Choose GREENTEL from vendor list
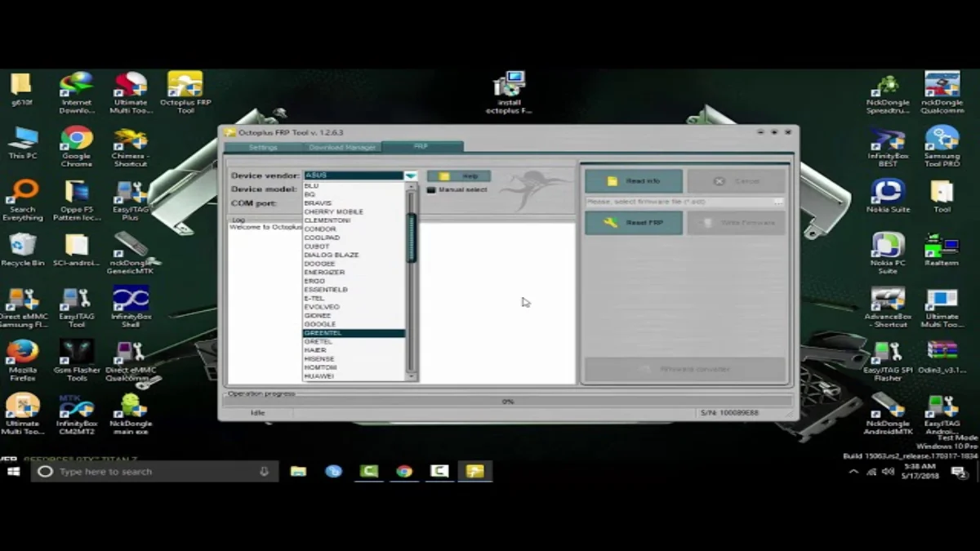 tap(354, 333)
